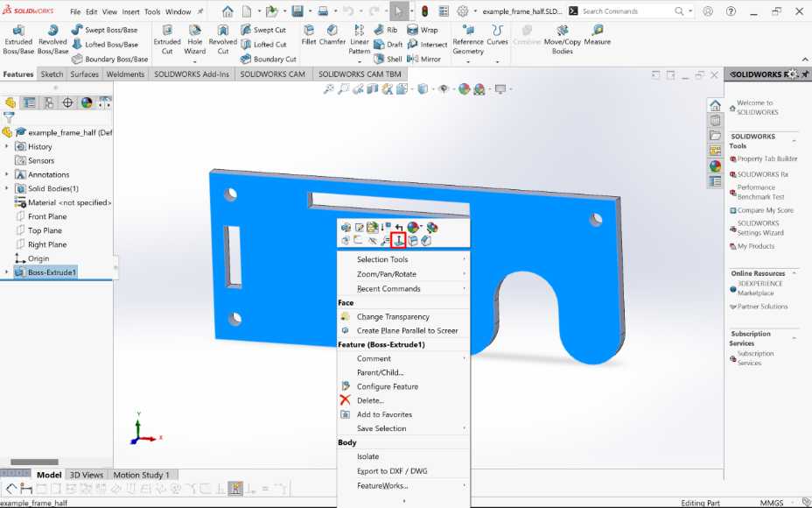
Task: Open the Hole Wizard tool
Action: [194, 39]
